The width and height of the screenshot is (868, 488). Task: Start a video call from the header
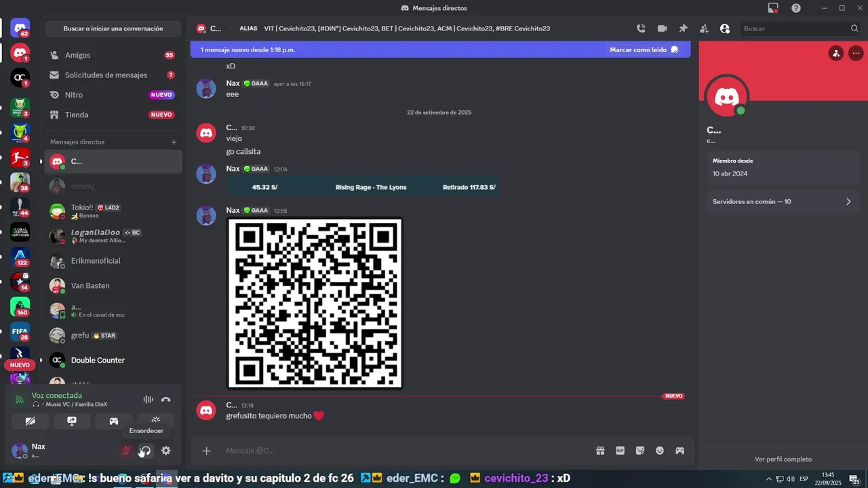click(x=662, y=28)
